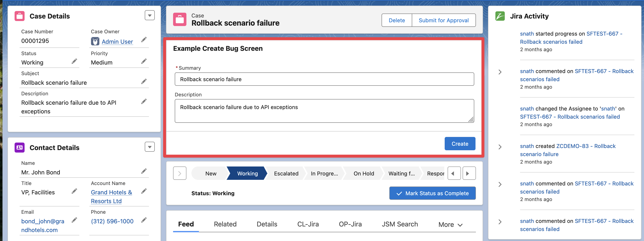The height and width of the screenshot is (241, 644).
Task: Edit the Subject field via pencil icon
Action: pos(144,82)
